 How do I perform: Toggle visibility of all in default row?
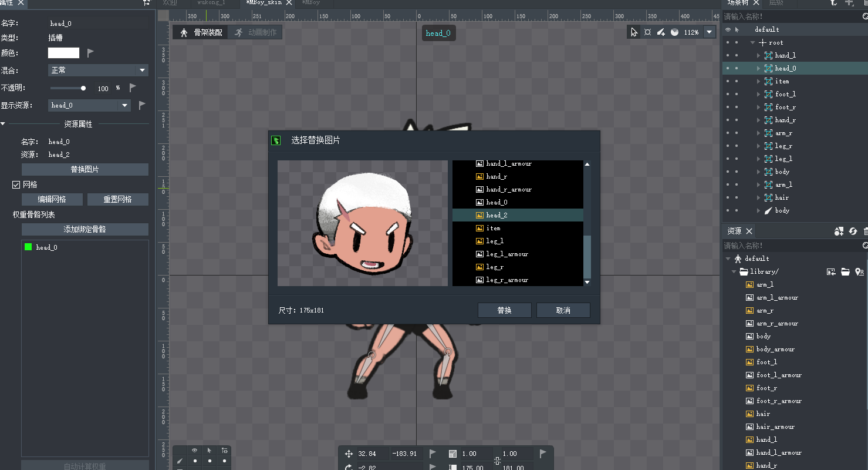(728, 29)
